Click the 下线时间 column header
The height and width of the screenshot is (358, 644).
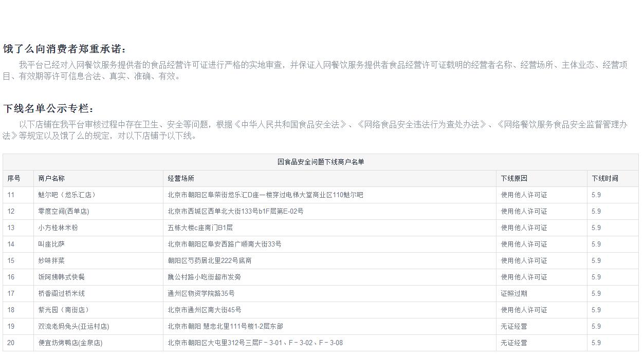point(605,178)
